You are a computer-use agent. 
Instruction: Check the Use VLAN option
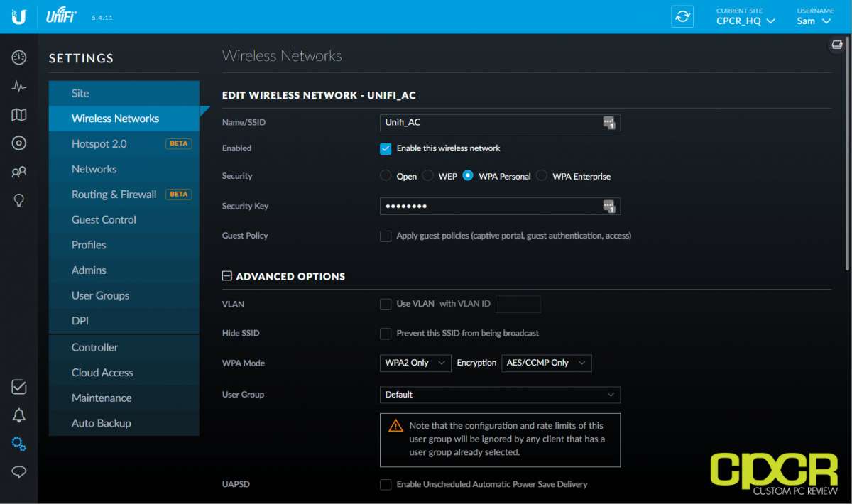386,304
